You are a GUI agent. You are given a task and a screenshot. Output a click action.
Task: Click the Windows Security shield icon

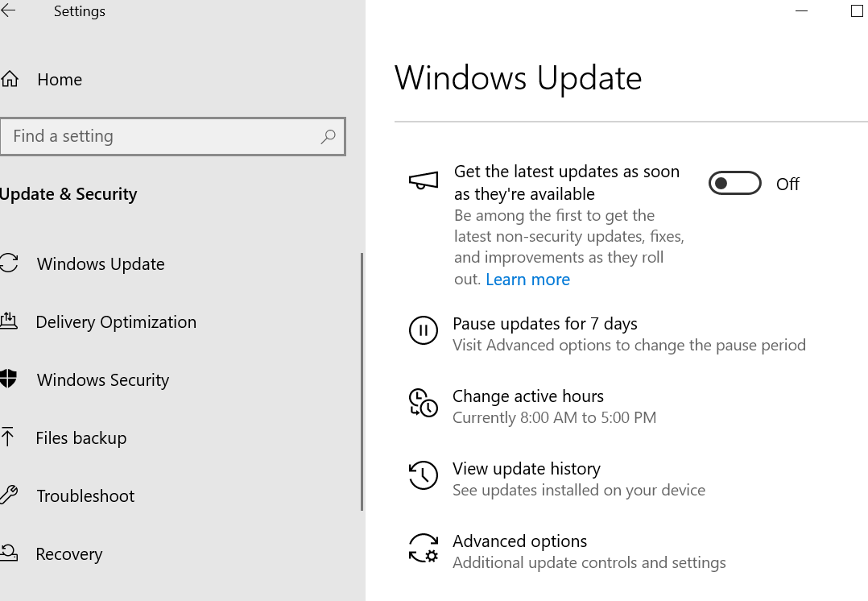[x=8, y=379]
